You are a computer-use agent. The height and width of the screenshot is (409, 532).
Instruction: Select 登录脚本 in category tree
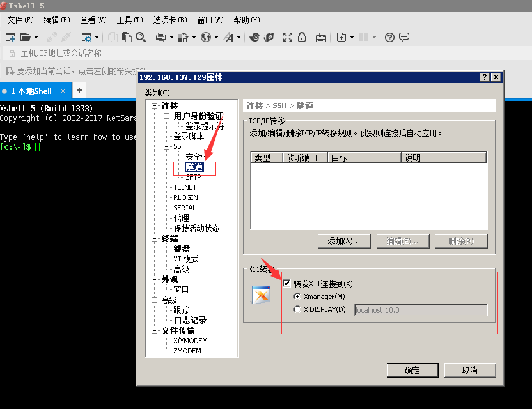[189, 136]
